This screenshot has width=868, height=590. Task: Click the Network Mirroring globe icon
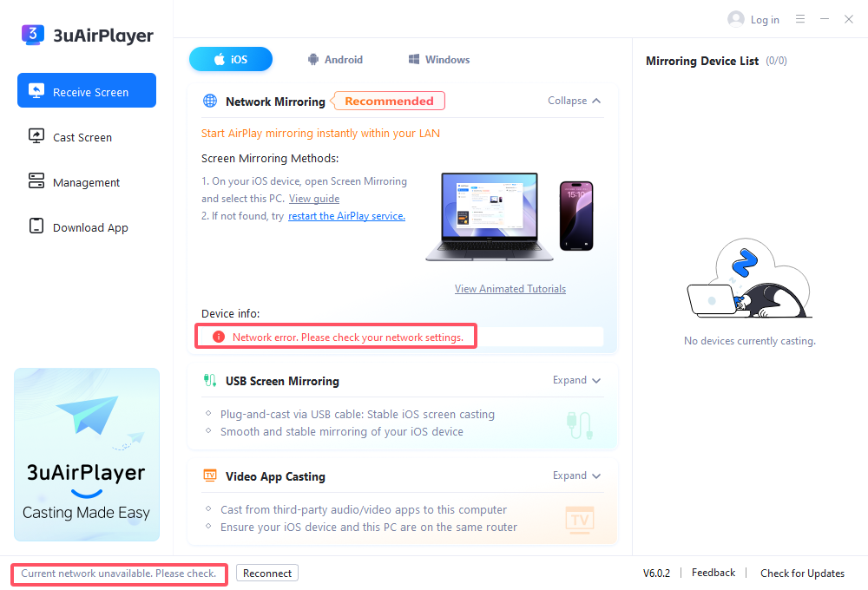pyautogui.click(x=210, y=102)
